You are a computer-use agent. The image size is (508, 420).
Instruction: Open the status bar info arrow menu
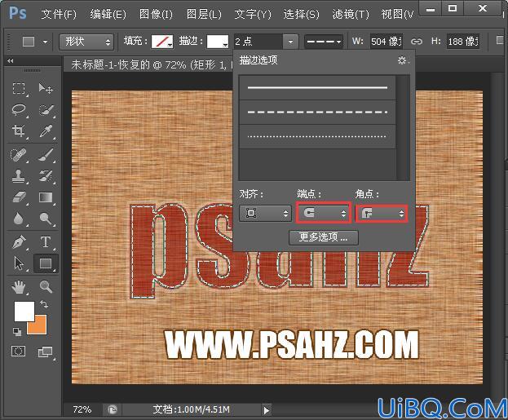pos(267,410)
